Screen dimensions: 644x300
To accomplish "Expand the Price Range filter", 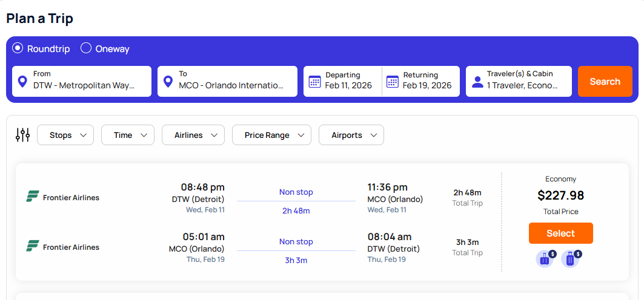I will (x=271, y=135).
